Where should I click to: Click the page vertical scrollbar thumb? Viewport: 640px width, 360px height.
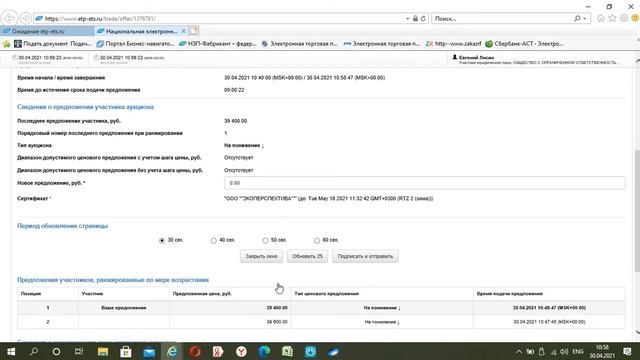click(637, 210)
